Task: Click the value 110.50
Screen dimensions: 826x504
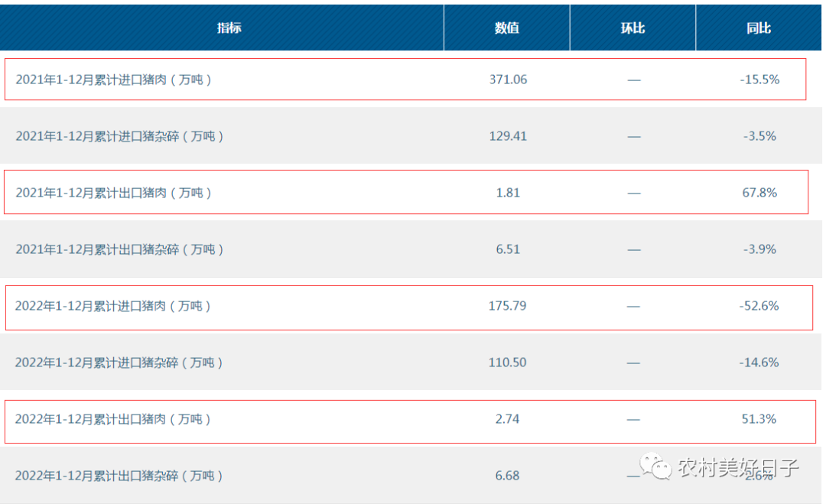Action: tap(508, 363)
